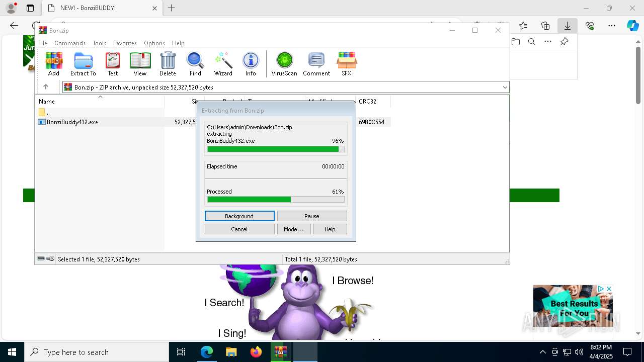
Task: Search downloads with magnifier icon
Action: [x=532, y=42]
